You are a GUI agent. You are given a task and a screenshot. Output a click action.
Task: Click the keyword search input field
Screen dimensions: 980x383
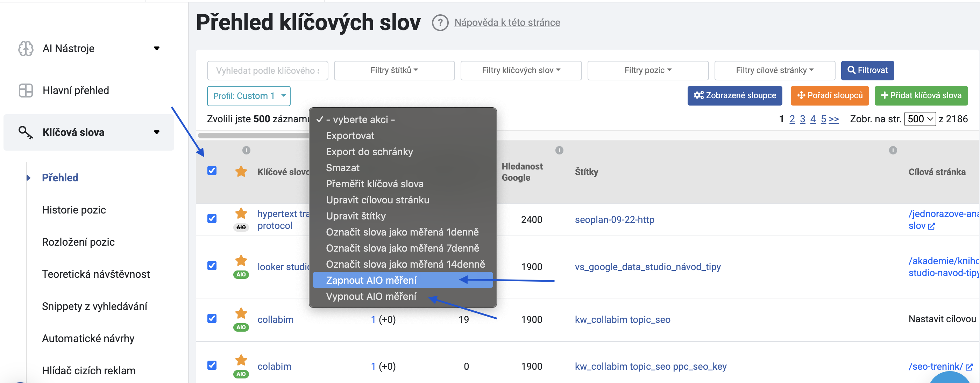(267, 70)
